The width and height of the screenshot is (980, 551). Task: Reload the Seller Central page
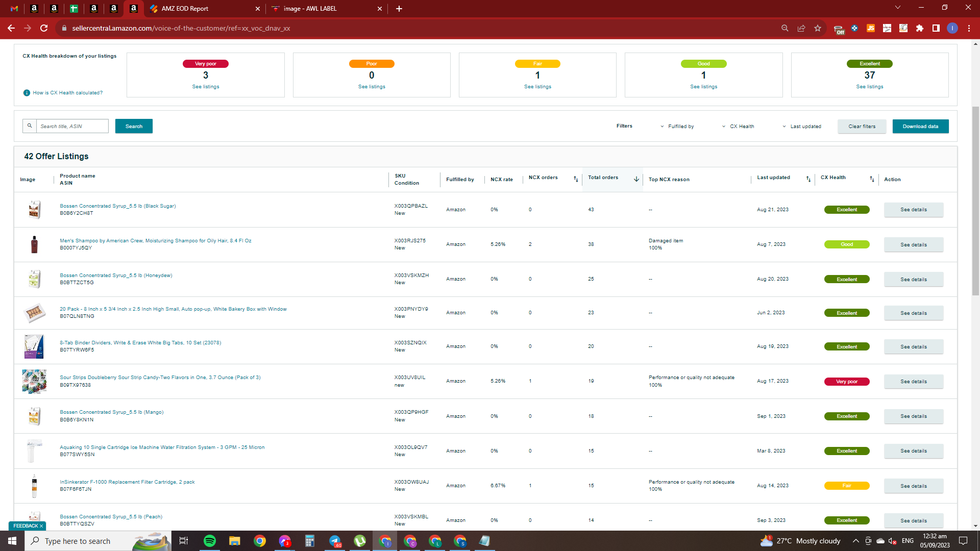[x=44, y=28]
